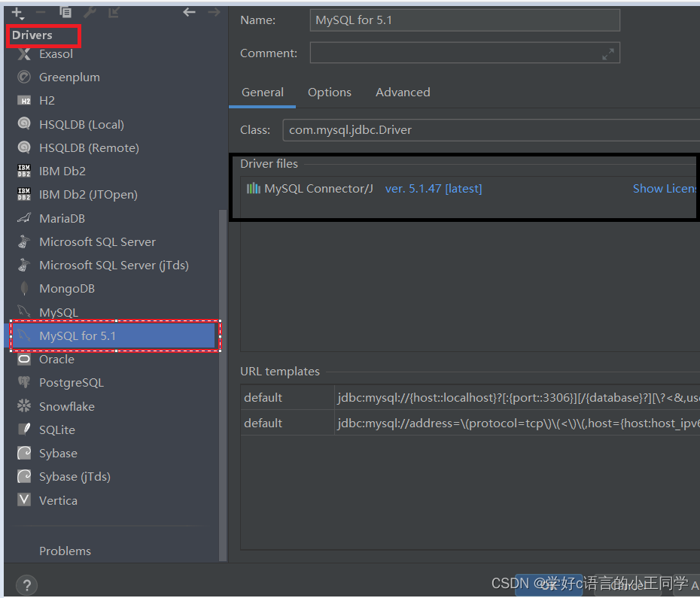The image size is (700, 598).
Task: Select the Greenplum driver icon
Action: [24, 77]
